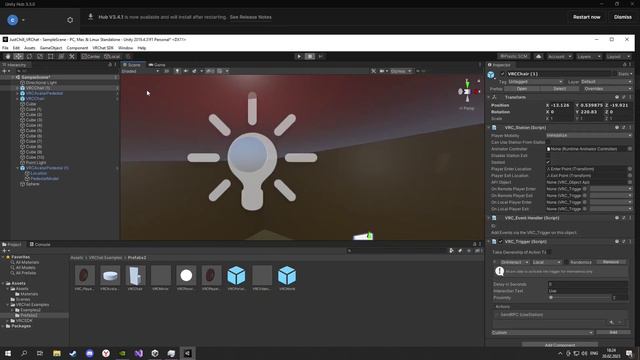Click Remove button on the trigger

[x=611, y=262]
